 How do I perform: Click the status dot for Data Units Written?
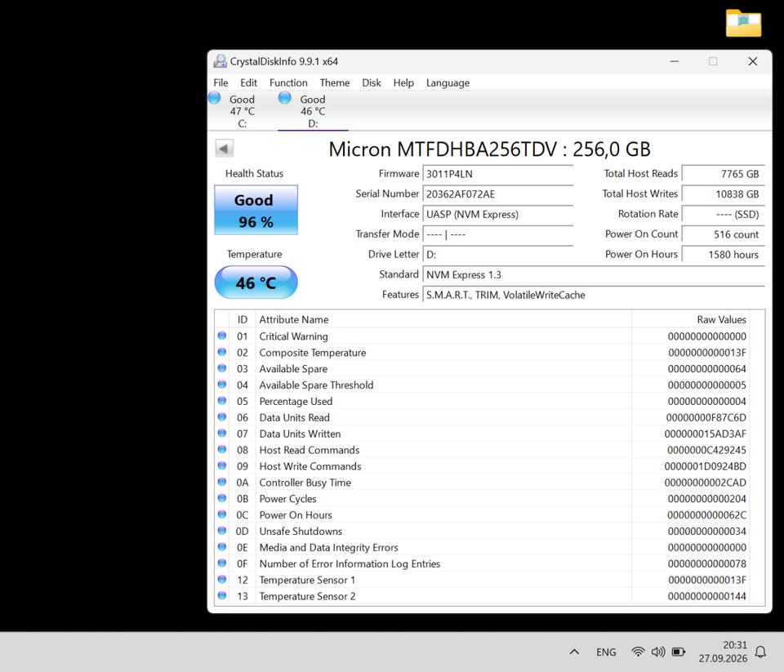click(x=222, y=434)
